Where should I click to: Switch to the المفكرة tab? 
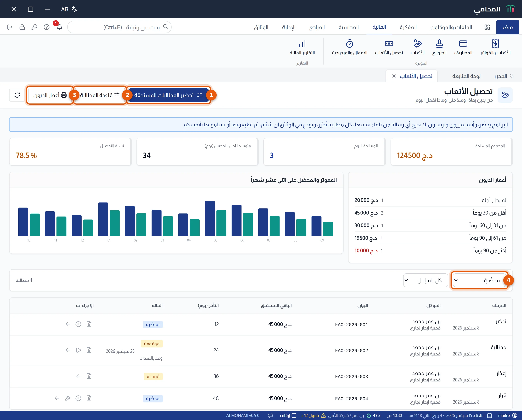pos(408,27)
